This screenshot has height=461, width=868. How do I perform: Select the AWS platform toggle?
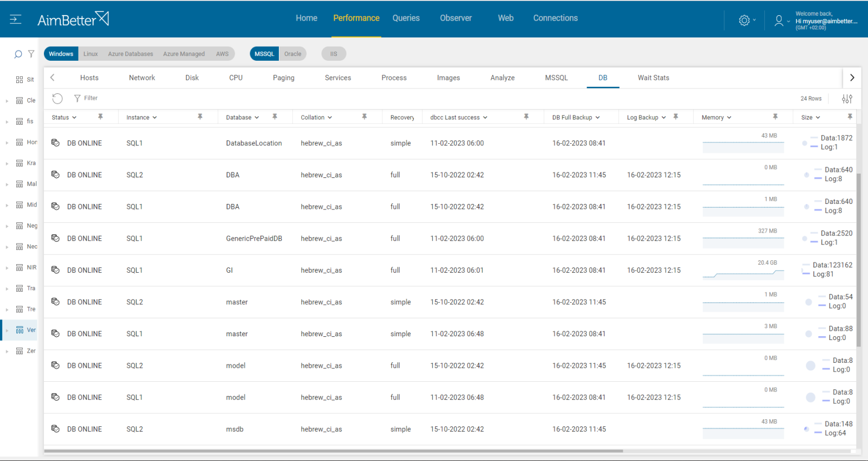point(222,54)
